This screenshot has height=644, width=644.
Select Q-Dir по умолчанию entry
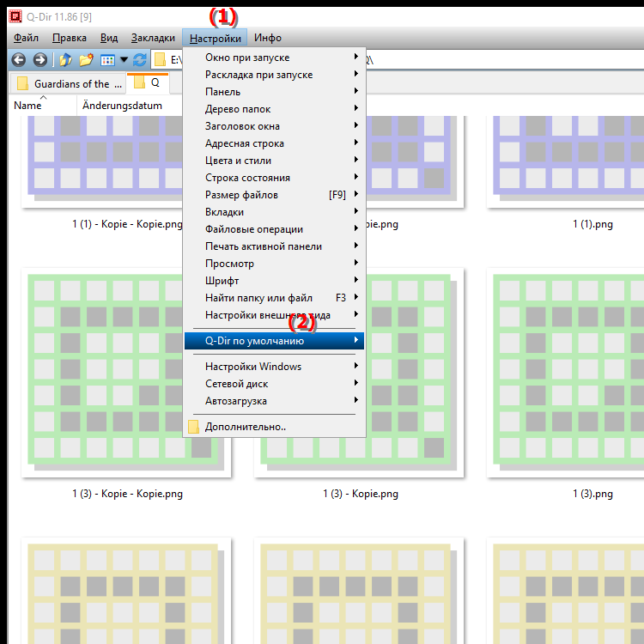(x=275, y=341)
